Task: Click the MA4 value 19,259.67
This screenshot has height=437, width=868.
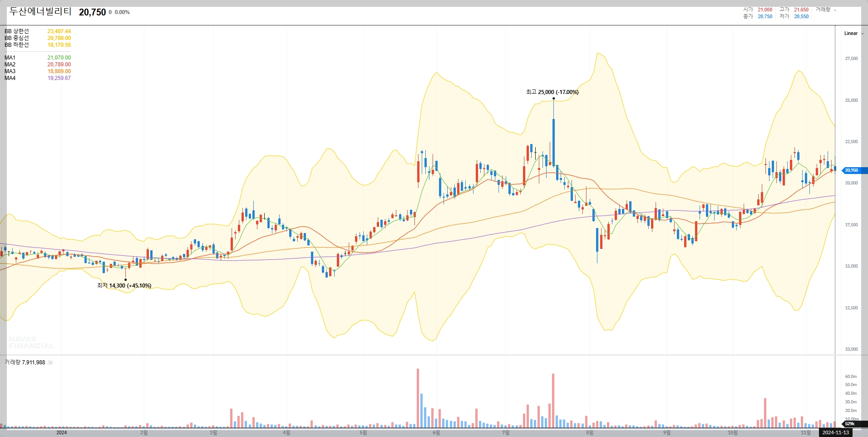Action: [x=59, y=78]
